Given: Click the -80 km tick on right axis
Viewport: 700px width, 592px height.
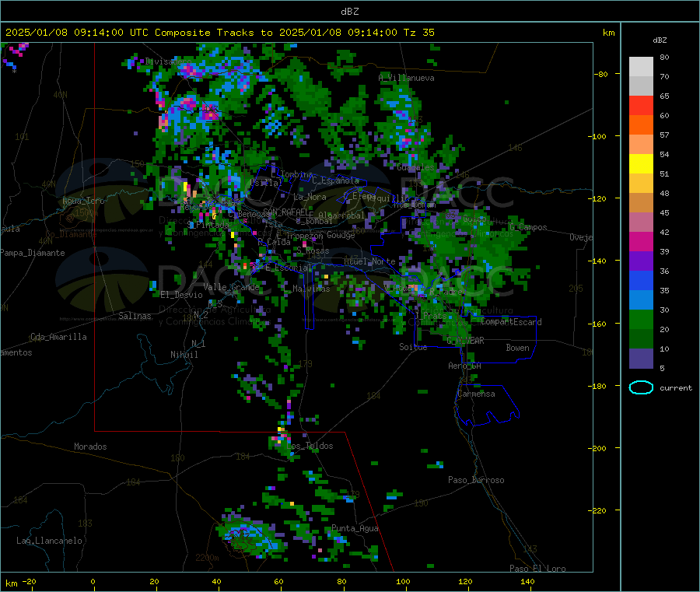Looking at the screenshot, I should pyautogui.click(x=601, y=75).
